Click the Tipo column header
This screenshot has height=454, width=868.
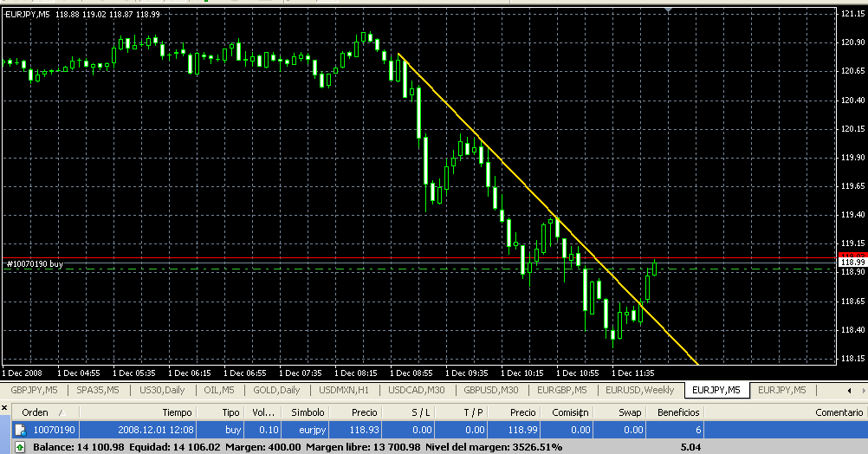click(x=220, y=412)
